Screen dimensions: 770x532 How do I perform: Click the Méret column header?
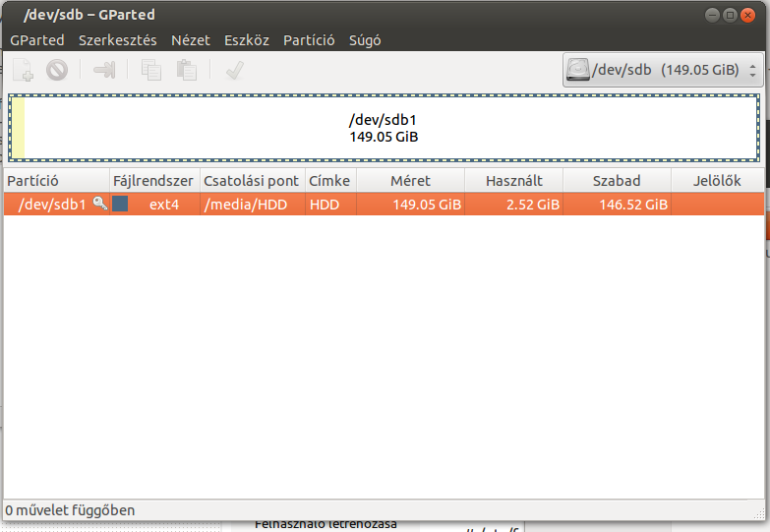410,181
